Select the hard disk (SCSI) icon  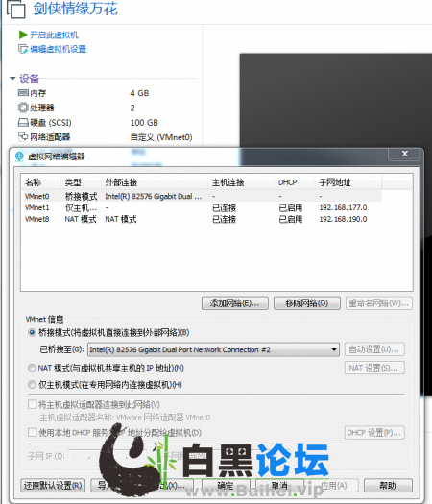[23, 123]
